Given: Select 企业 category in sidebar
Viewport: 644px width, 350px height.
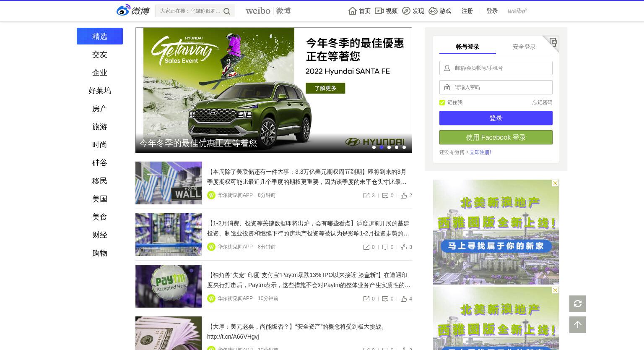Looking at the screenshot, I should click(x=100, y=73).
